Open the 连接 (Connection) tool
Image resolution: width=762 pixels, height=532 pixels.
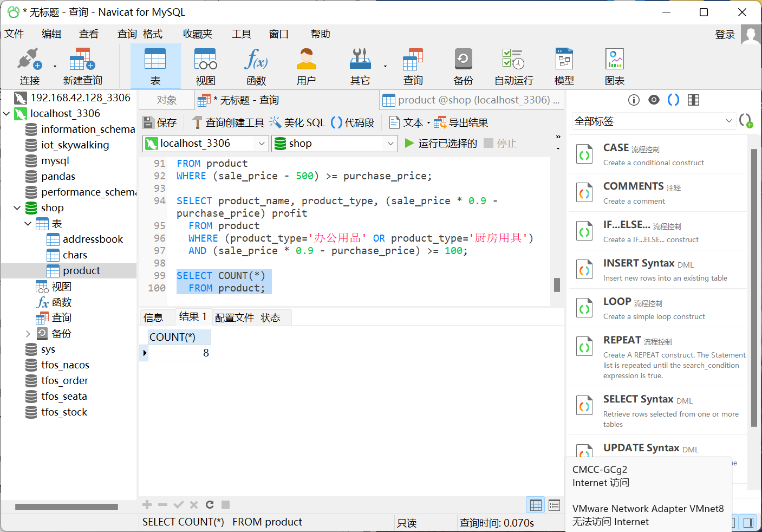coord(30,66)
